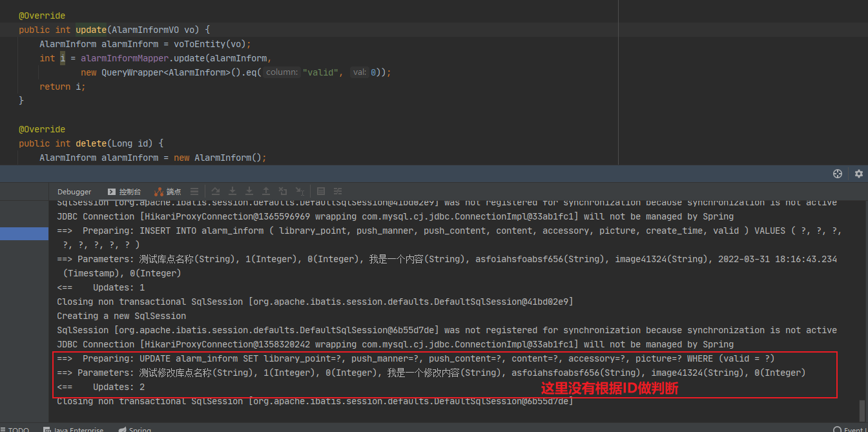Switch to the 控制台 console tab
The width and height of the screenshot is (868, 432).
(125, 192)
